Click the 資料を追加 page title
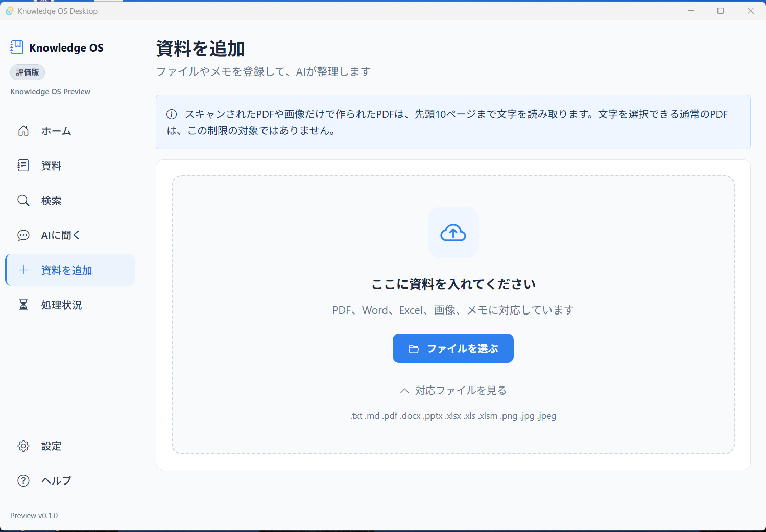The image size is (766, 532). coord(200,49)
